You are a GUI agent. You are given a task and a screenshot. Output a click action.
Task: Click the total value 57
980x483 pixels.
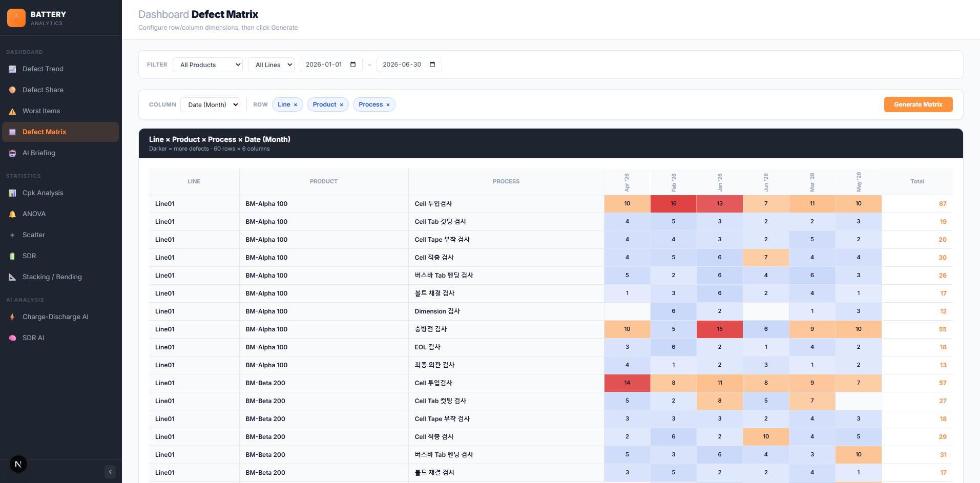[x=943, y=383]
